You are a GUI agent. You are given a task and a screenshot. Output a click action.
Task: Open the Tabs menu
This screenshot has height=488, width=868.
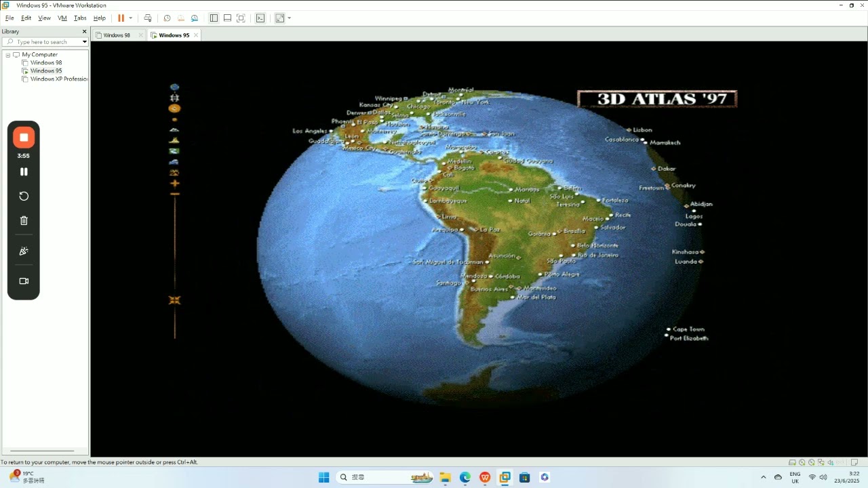point(80,18)
